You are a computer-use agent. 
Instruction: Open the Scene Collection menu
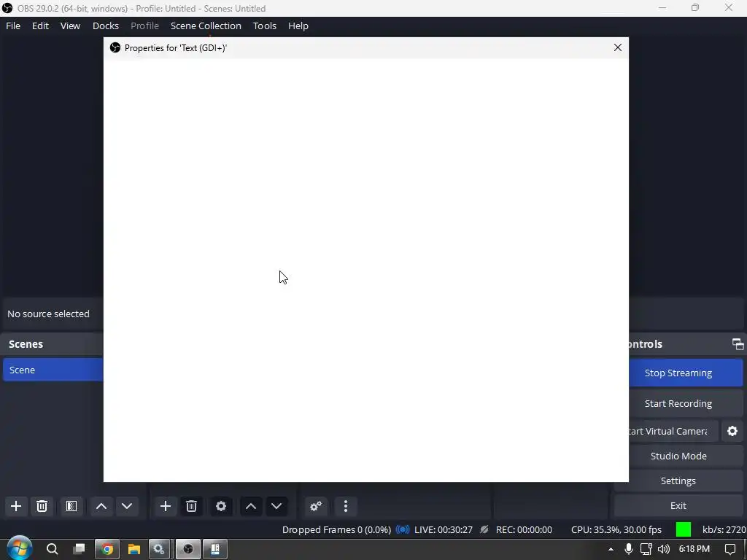[x=206, y=26]
